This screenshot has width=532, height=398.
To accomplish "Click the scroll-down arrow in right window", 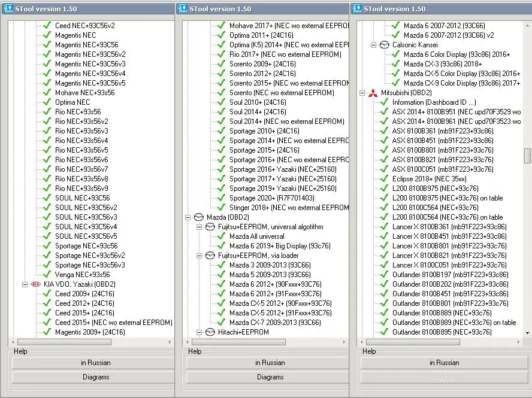I will pyautogui.click(x=527, y=333).
